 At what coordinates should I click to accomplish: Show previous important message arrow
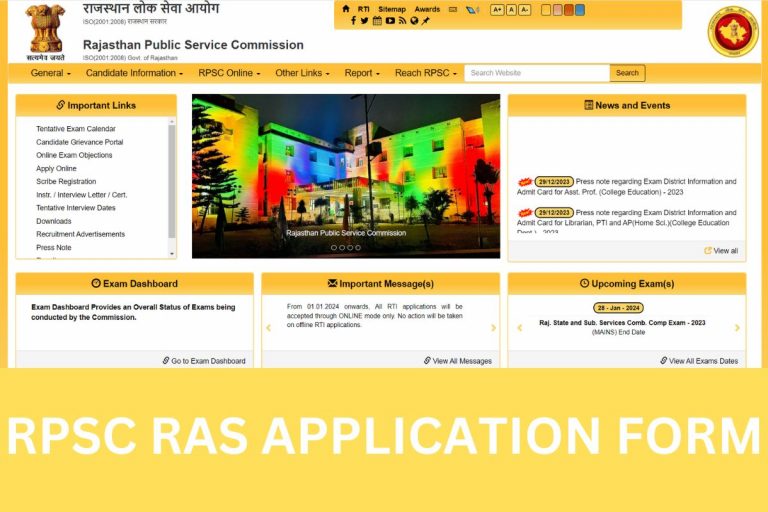pyautogui.click(x=268, y=328)
